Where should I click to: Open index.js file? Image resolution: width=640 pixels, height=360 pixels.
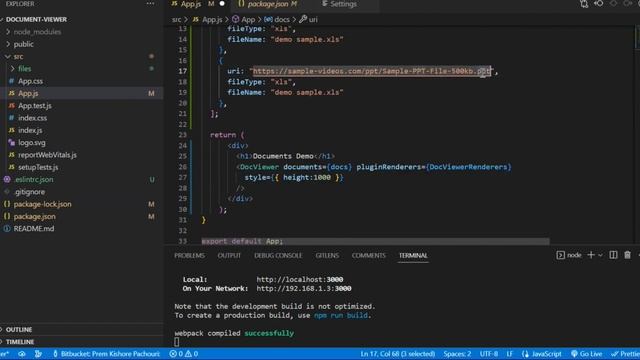click(x=30, y=130)
